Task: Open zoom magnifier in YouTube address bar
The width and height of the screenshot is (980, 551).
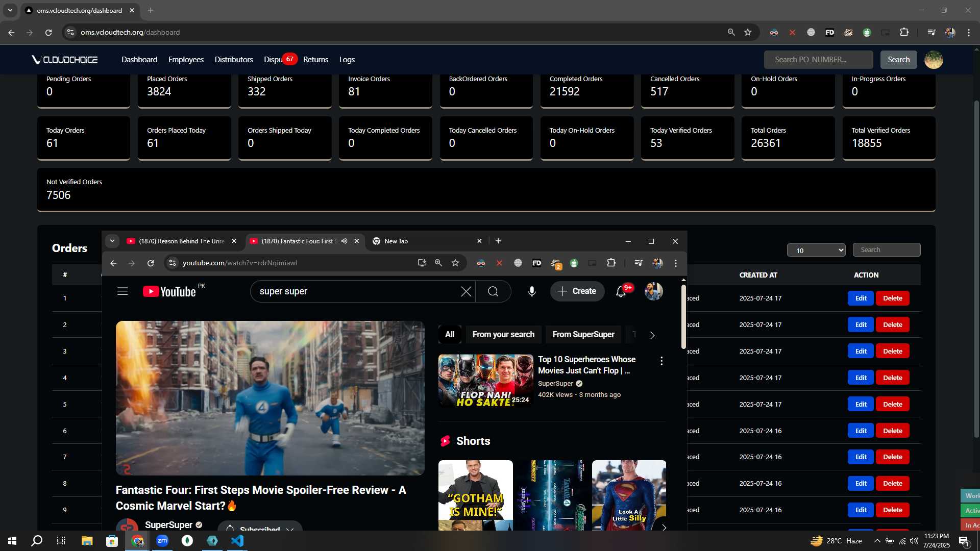Action: point(438,263)
